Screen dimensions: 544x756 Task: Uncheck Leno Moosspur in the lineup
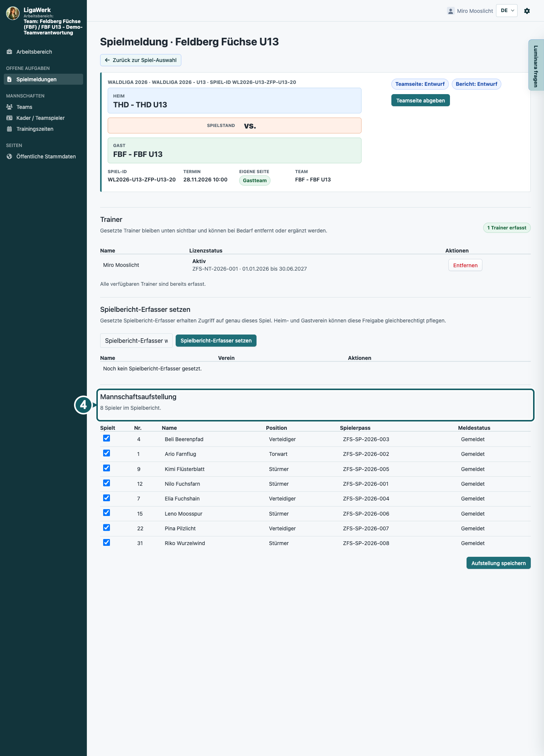107,513
